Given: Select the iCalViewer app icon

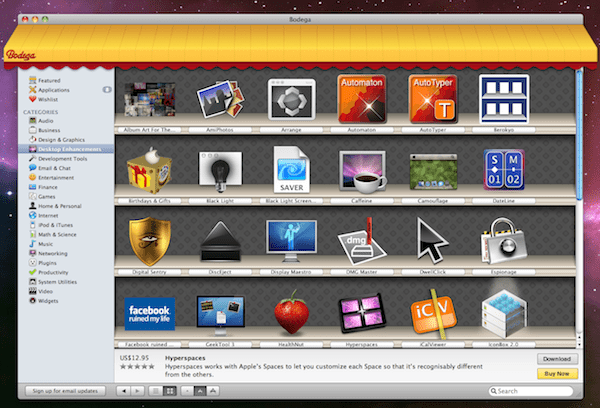Looking at the screenshot, I should tap(433, 314).
